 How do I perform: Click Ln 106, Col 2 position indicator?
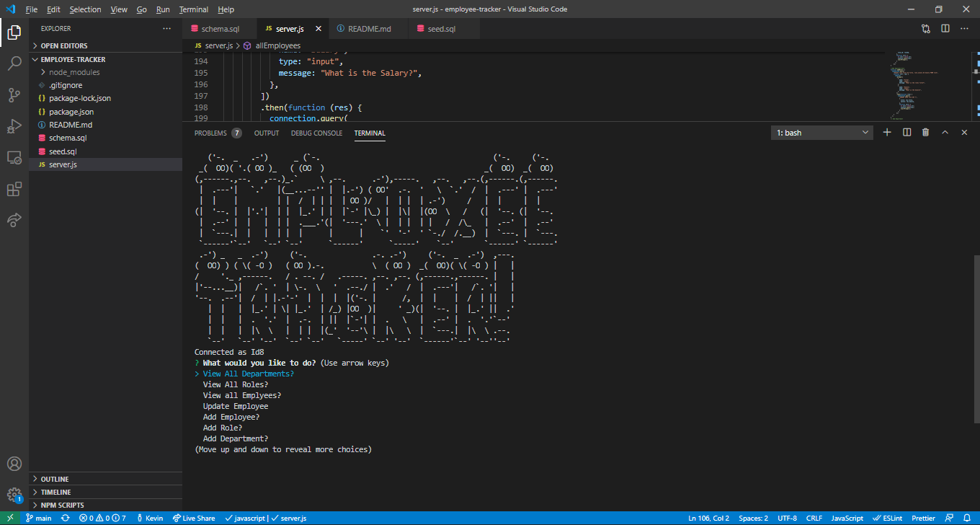708,519
